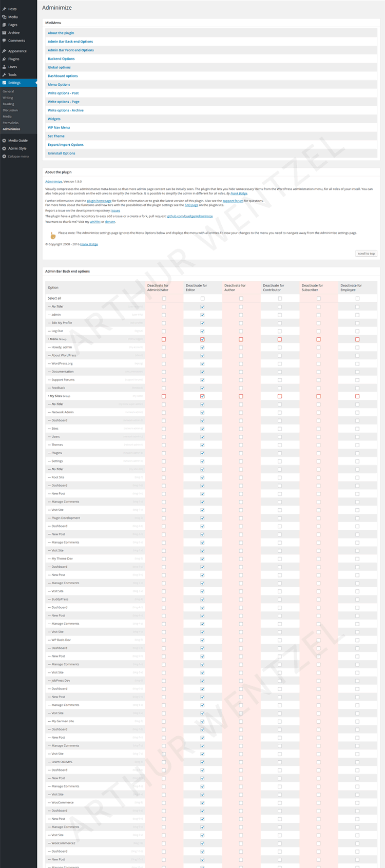Open Uninstall Options link
The height and width of the screenshot is (868, 385).
[x=62, y=153]
